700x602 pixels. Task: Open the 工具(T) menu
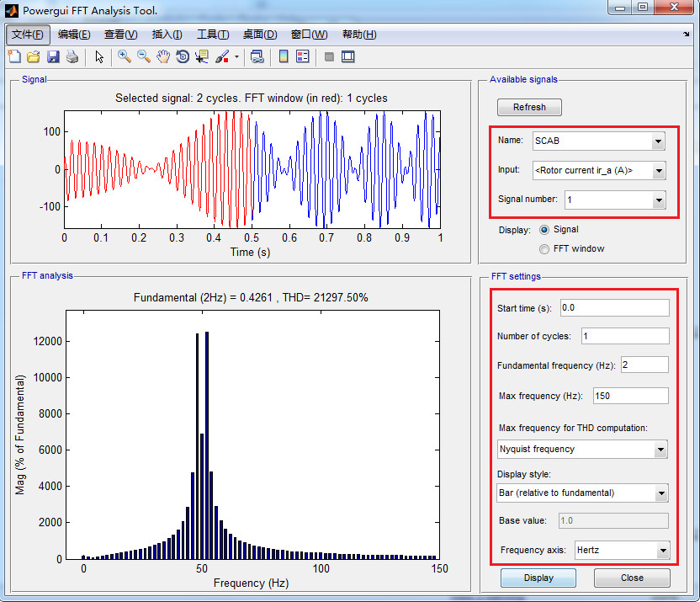(x=213, y=35)
